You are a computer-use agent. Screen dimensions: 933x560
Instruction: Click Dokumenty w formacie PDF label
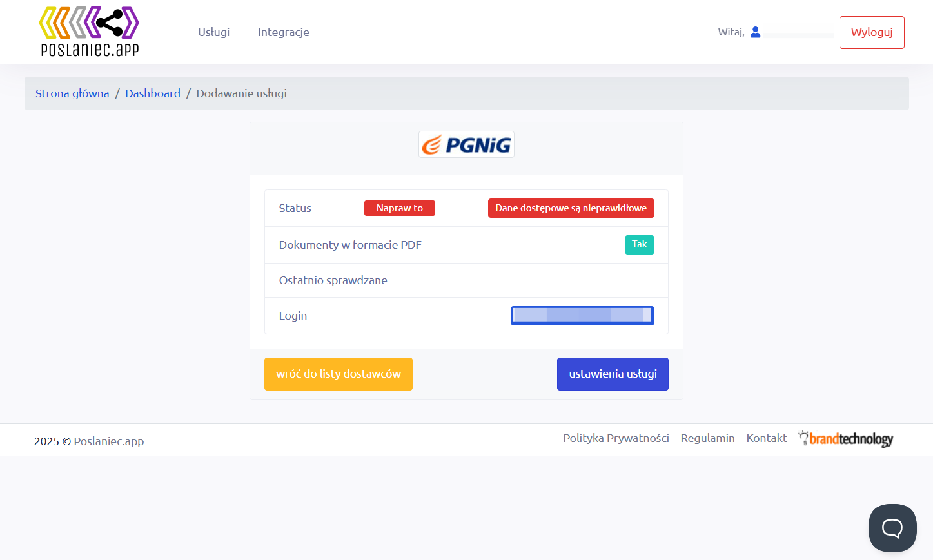coord(350,245)
